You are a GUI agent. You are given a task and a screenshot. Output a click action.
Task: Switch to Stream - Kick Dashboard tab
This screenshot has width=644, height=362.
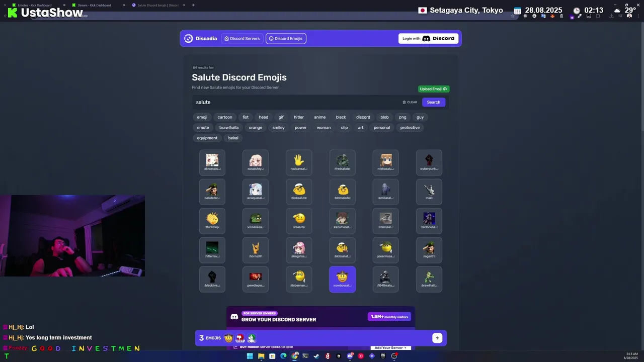98,5
